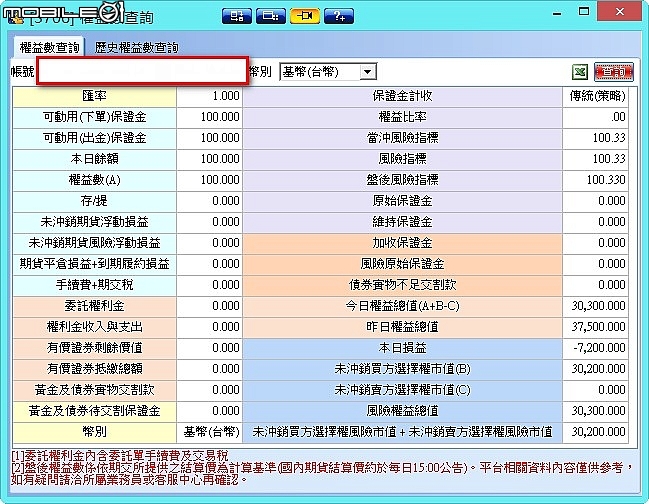Image resolution: width=649 pixels, height=504 pixels.
Task: Select 可動用(下單)保證金 label
Action: (95, 117)
